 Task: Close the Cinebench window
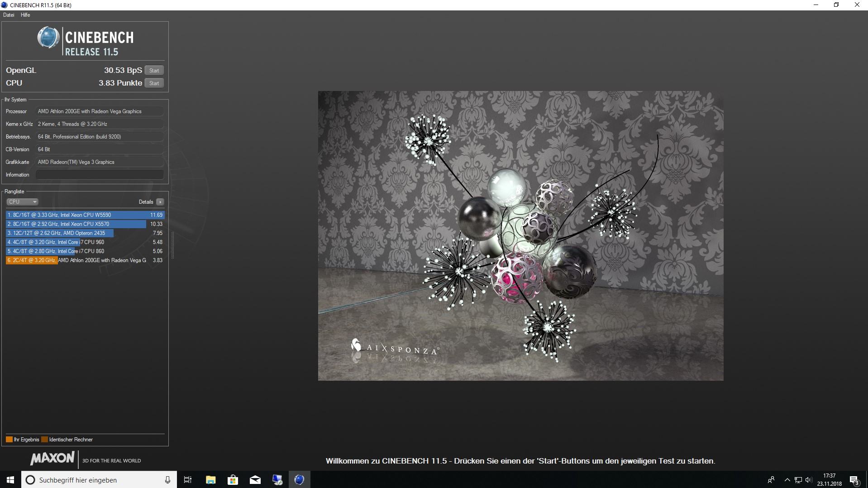857,5
